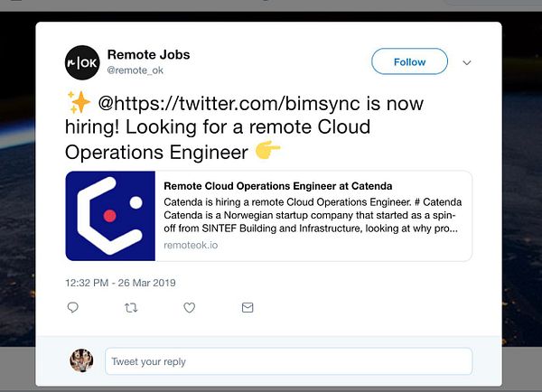Click in the Tweet your reply field
The image size is (542, 392).
(289, 361)
